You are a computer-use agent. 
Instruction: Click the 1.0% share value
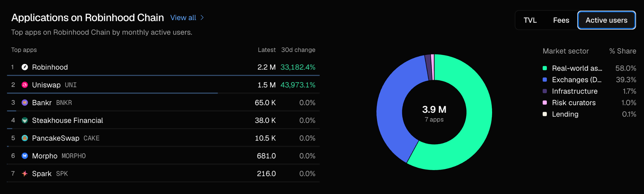629,103
